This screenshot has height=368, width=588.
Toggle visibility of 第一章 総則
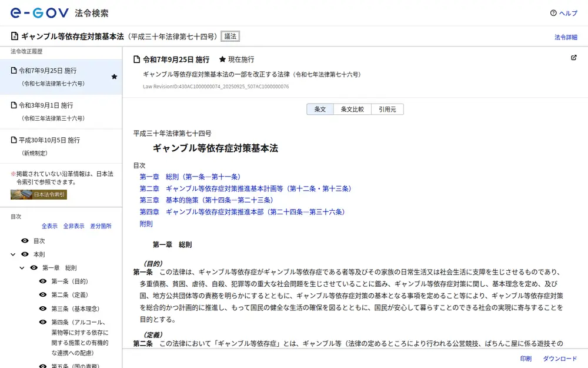pos(34,268)
